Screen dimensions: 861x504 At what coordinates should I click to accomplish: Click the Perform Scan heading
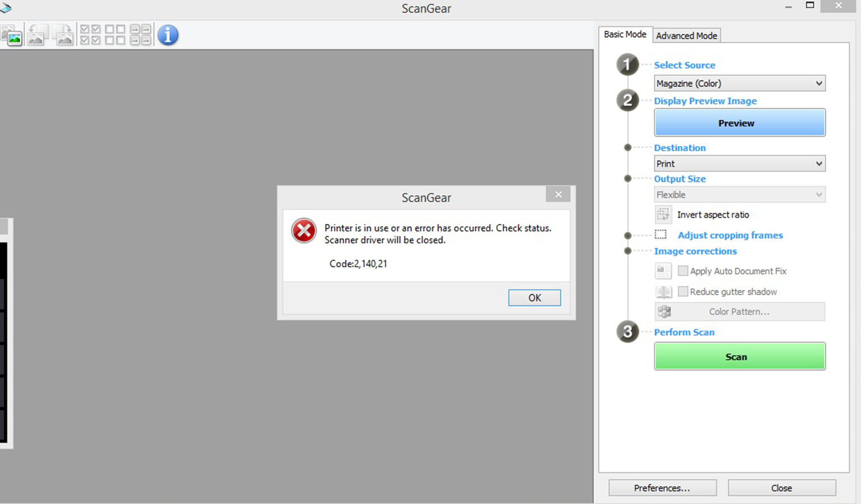click(684, 332)
